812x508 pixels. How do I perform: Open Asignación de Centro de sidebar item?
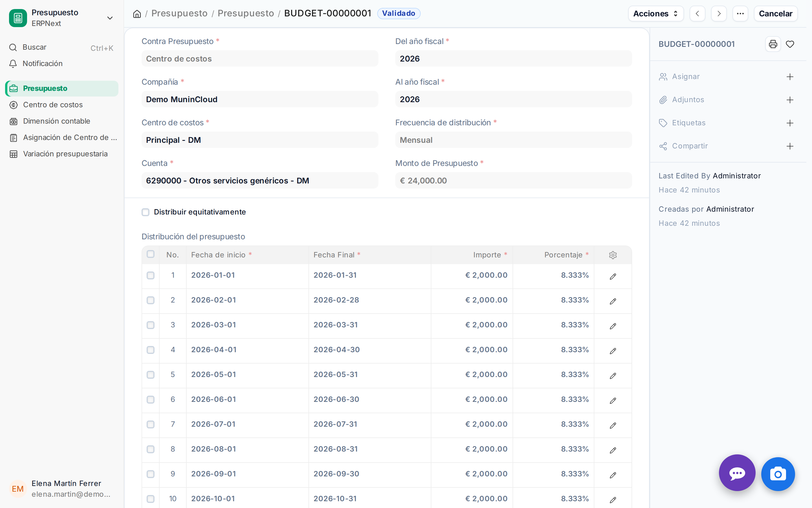point(62,137)
